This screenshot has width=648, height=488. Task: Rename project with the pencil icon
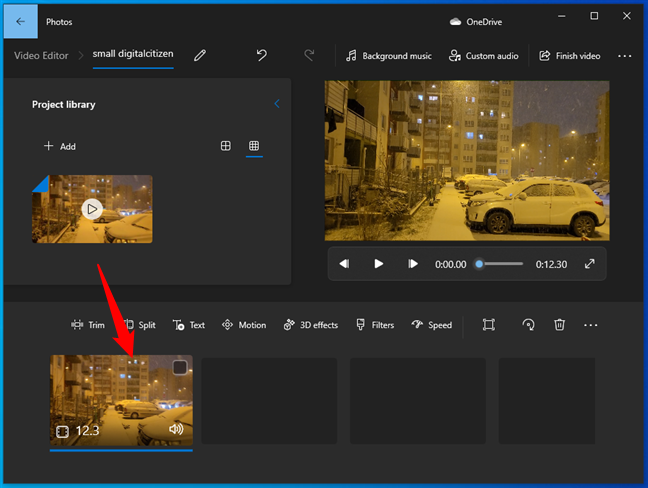pos(200,55)
